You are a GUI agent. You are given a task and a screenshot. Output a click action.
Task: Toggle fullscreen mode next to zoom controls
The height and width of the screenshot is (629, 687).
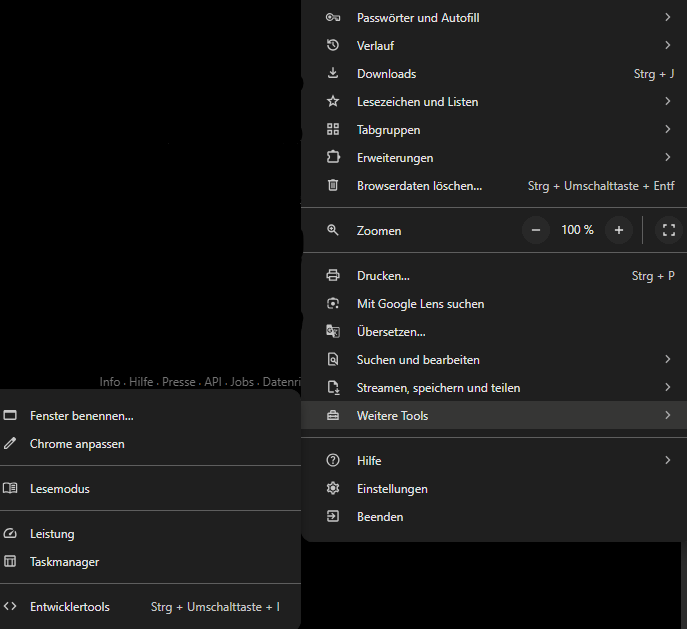(669, 230)
